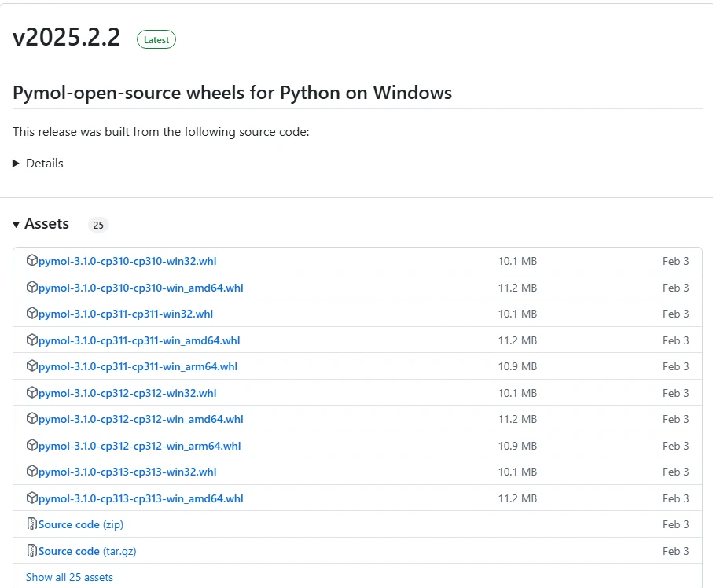The width and height of the screenshot is (713, 588).
Task: Click archive icon beside Source code (tar.gz)
Action: point(32,551)
